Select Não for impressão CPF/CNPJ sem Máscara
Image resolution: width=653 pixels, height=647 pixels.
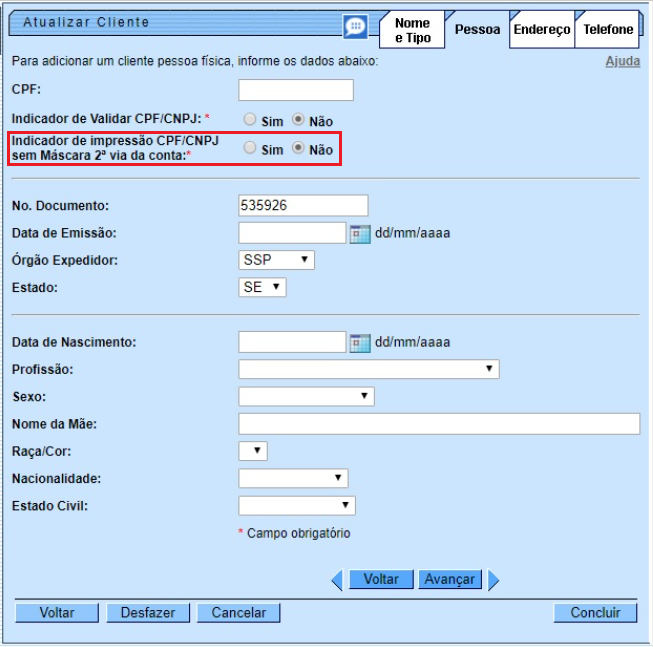click(298, 147)
